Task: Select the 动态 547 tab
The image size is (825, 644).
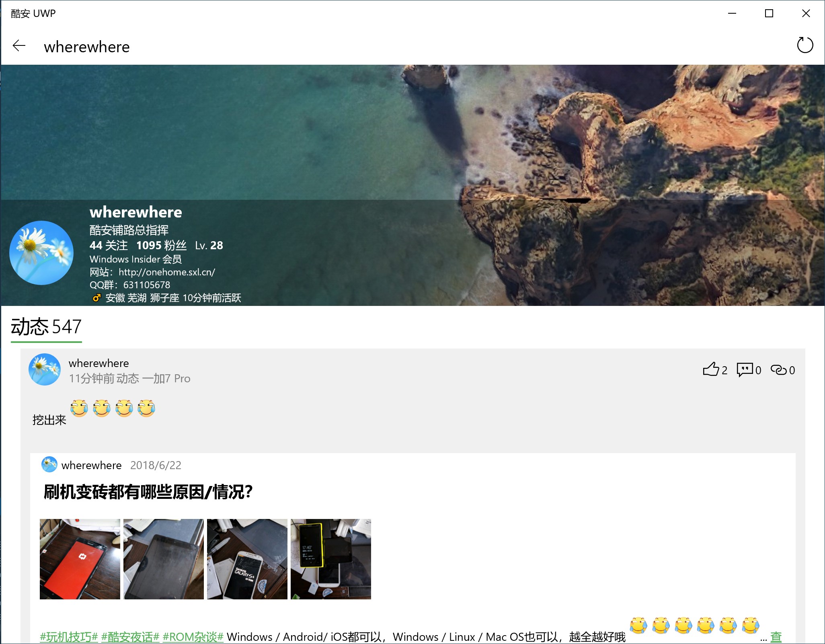Action: (46, 327)
